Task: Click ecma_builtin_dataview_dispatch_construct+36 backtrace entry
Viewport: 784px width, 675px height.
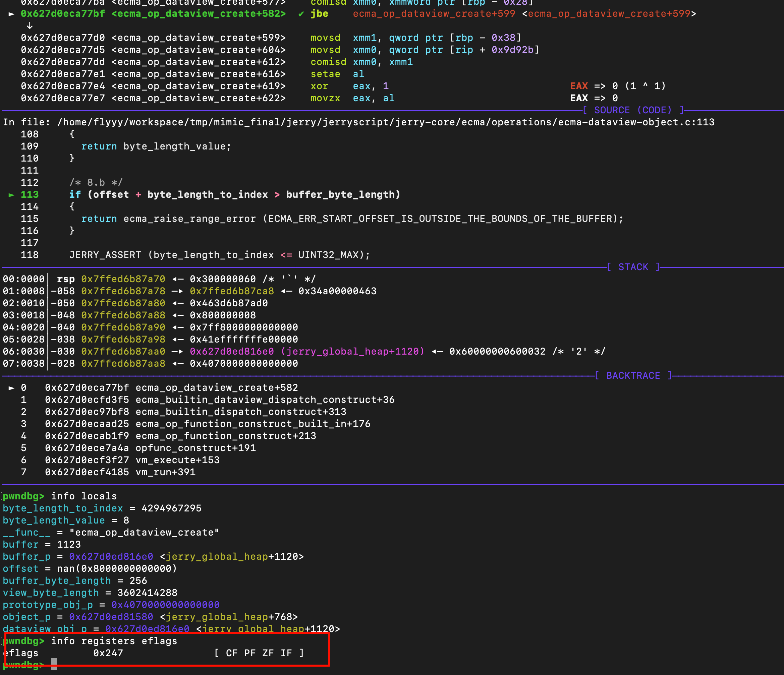Action: (265, 400)
